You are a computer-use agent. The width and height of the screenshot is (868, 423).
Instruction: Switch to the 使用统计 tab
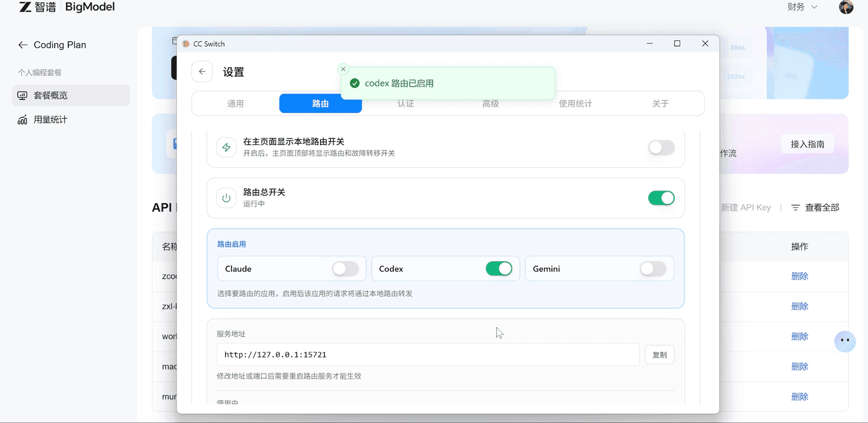tap(576, 103)
